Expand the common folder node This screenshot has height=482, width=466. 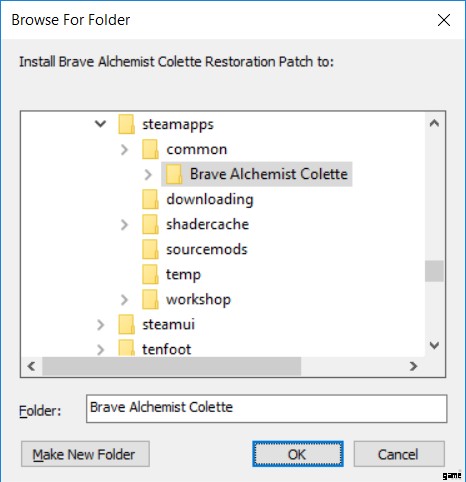click(124, 149)
